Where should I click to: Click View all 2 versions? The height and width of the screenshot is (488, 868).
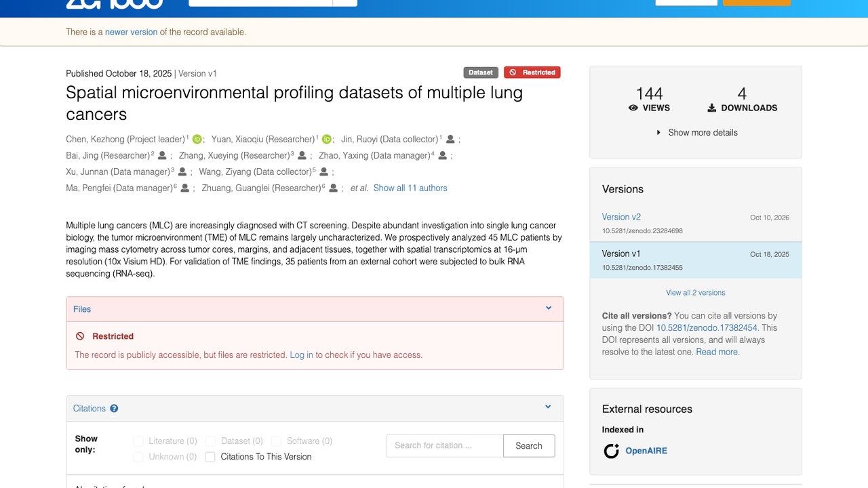(x=696, y=293)
